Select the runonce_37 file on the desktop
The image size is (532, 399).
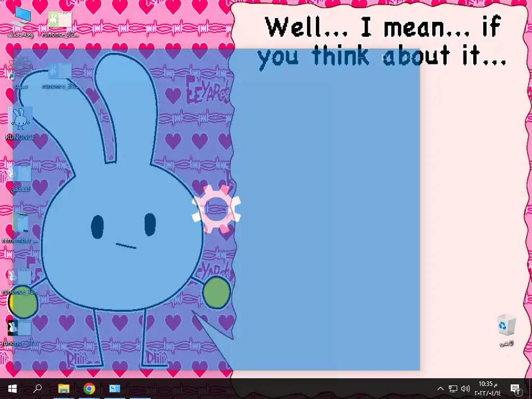point(20,332)
